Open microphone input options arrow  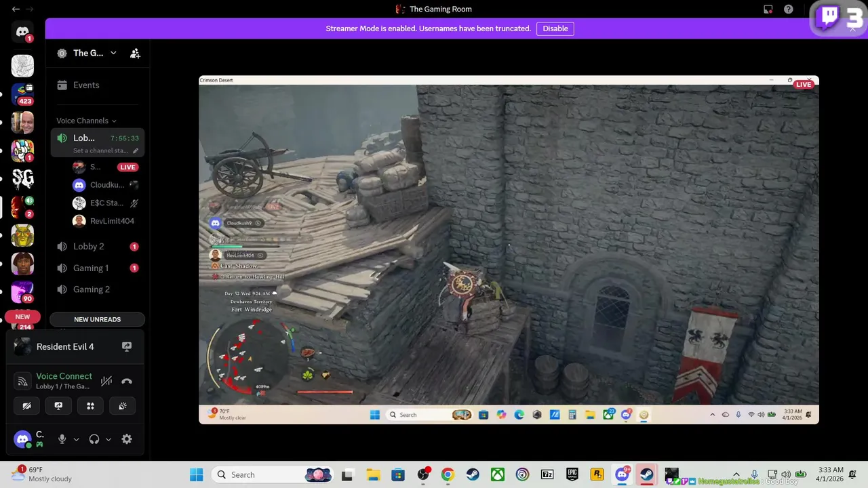[x=76, y=439]
